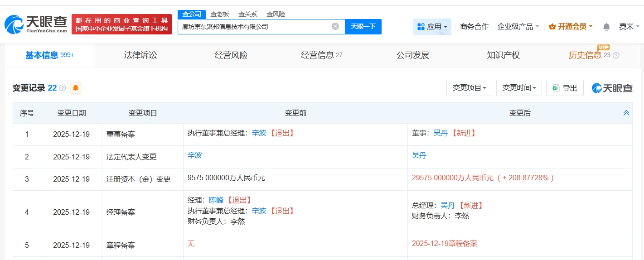Collapse table with double-chevron up icon
Image resolution: width=644 pixels, height=260 pixels.
(x=626, y=113)
